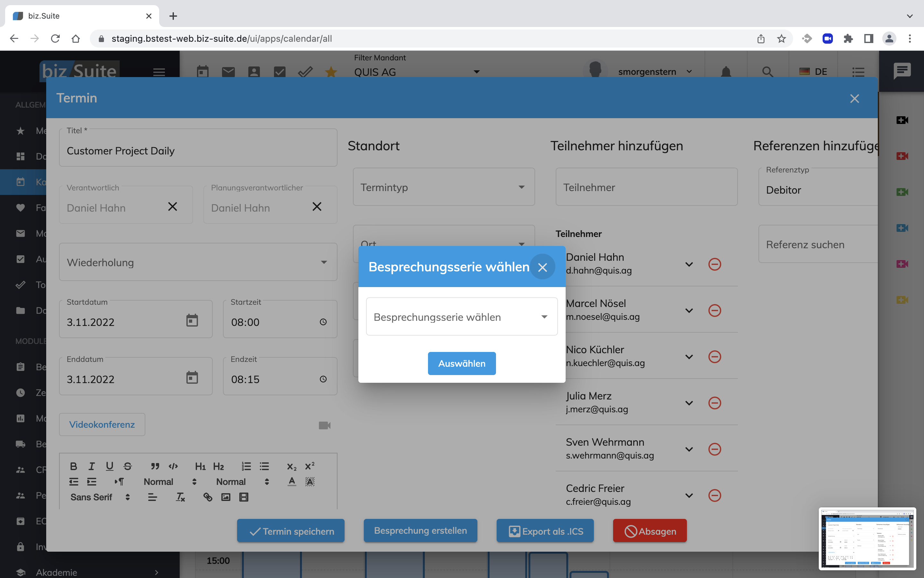Open the Startzeit clock picker
The image size is (924, 578).
coord(323,322)
